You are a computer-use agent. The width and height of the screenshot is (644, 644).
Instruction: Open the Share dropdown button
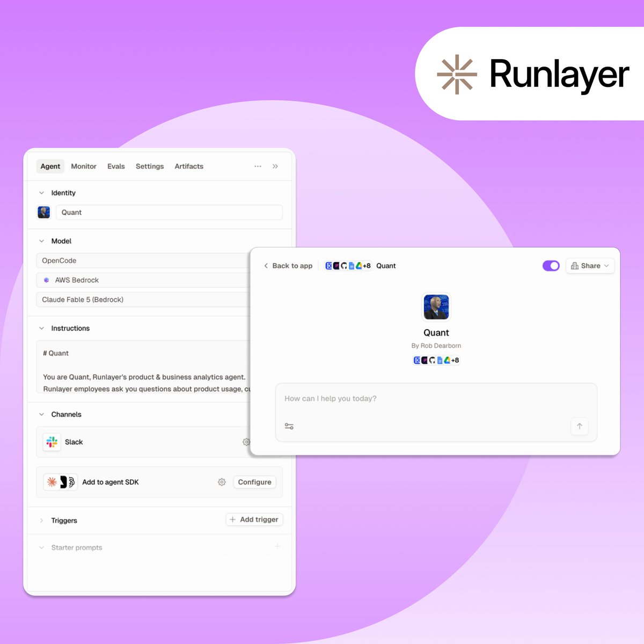tap(590, 266)
